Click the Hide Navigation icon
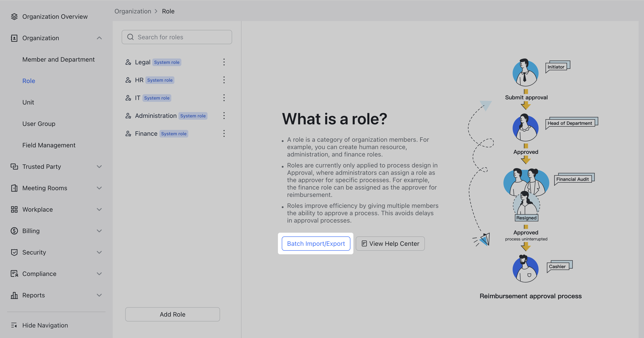The height and width of the screenshot is (338, 644). (x=14, y=325)
